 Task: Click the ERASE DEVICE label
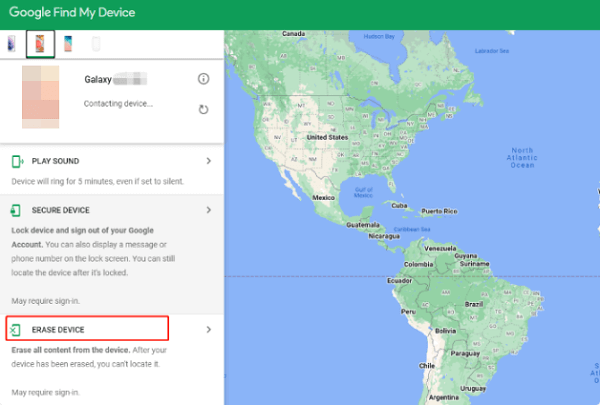click(x=63, y=329)
